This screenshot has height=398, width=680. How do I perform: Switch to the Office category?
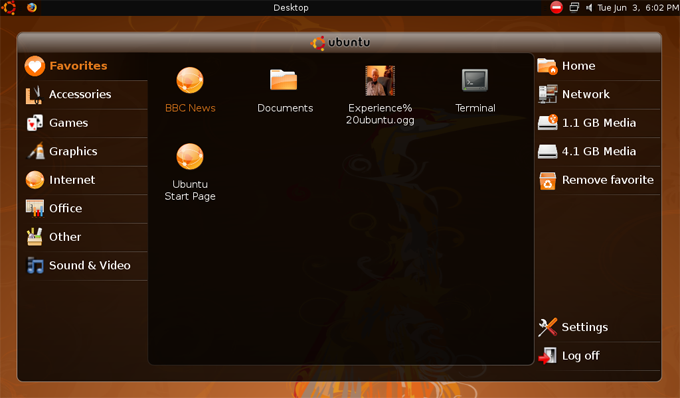(x=65, y=208)
